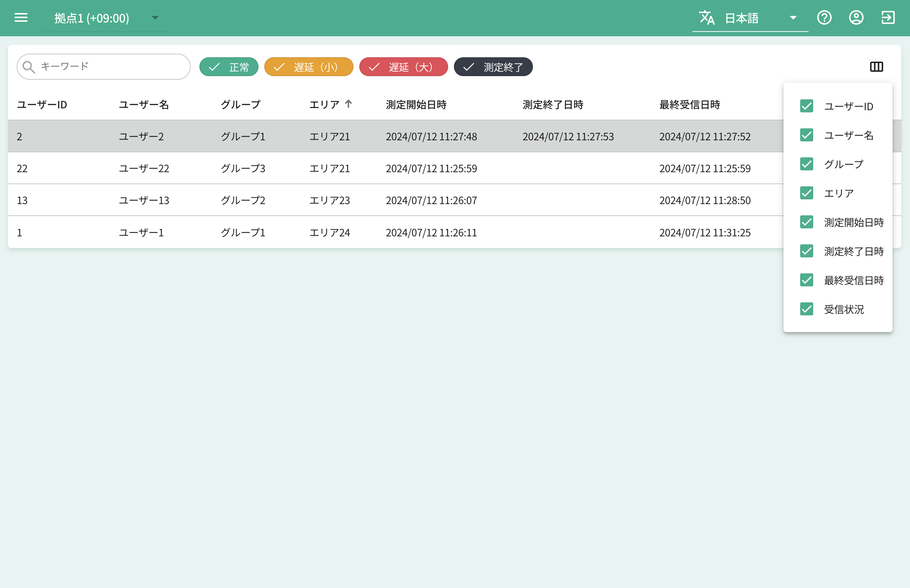Toggle the 受信状況 column checkbox
The height and width of the screenshot is (588, 910).
806,309
